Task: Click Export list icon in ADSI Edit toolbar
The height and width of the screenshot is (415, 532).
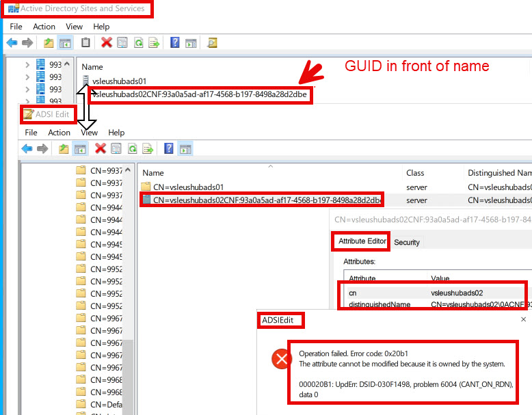Action: point(148,148)
